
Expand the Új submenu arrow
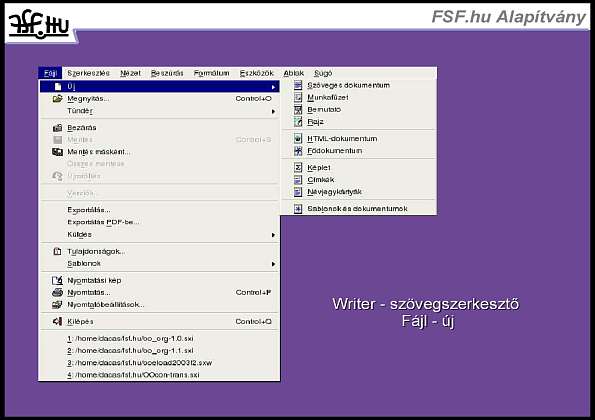pos(273,87)
